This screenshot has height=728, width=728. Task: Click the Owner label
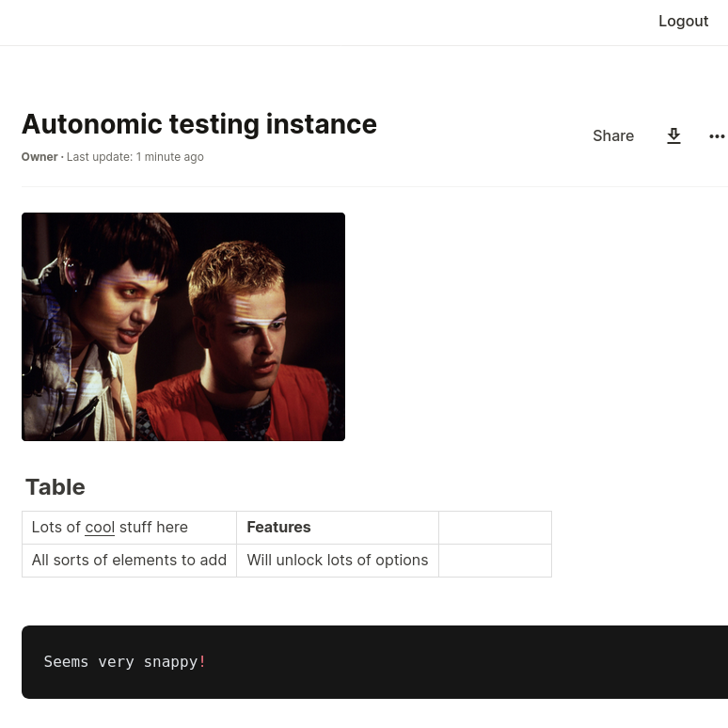coord(40,157)
